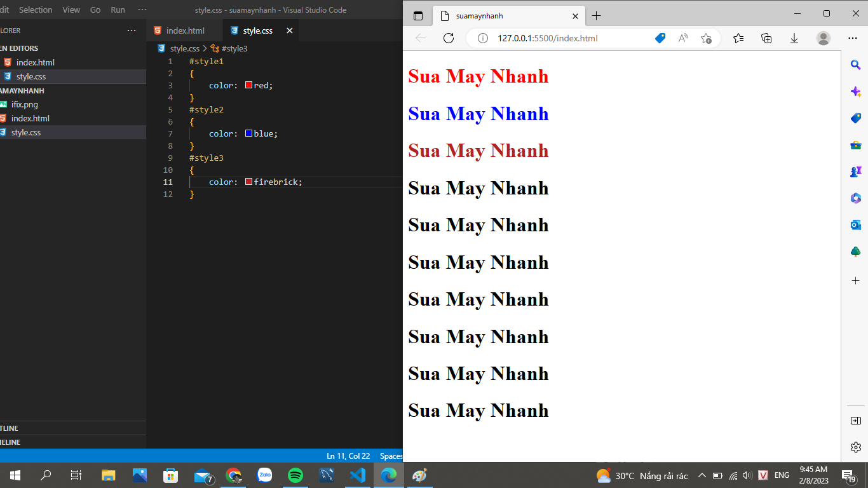Screen dimensions: 868x488
Task: Launch Spotify from the taskbar
Action: (x=295, y=475)
